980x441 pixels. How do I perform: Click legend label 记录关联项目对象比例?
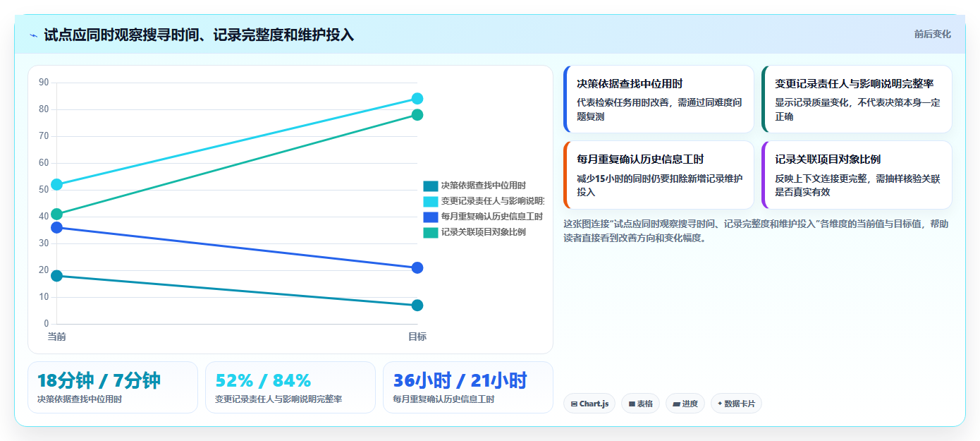[483, 232]
